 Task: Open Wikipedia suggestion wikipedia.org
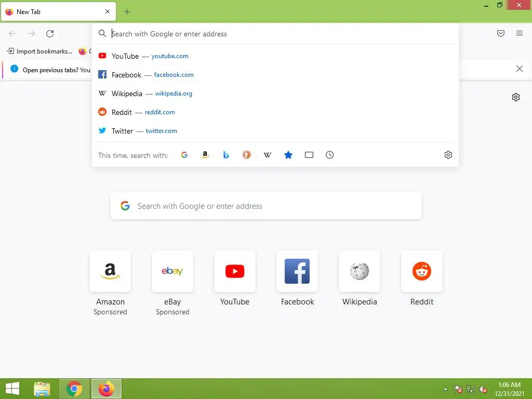(x=275, y=94)
